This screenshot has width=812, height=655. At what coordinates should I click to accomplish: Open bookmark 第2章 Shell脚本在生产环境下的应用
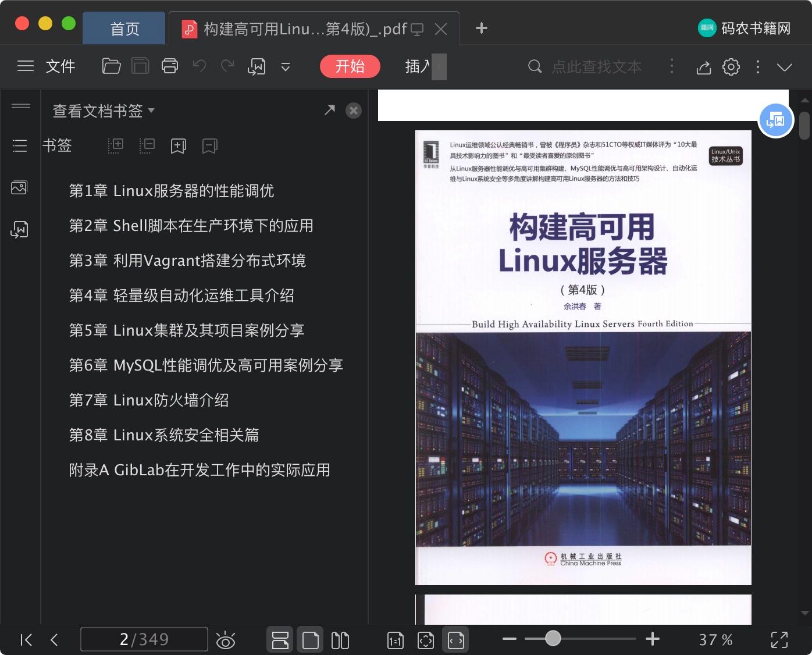point(191,226)
